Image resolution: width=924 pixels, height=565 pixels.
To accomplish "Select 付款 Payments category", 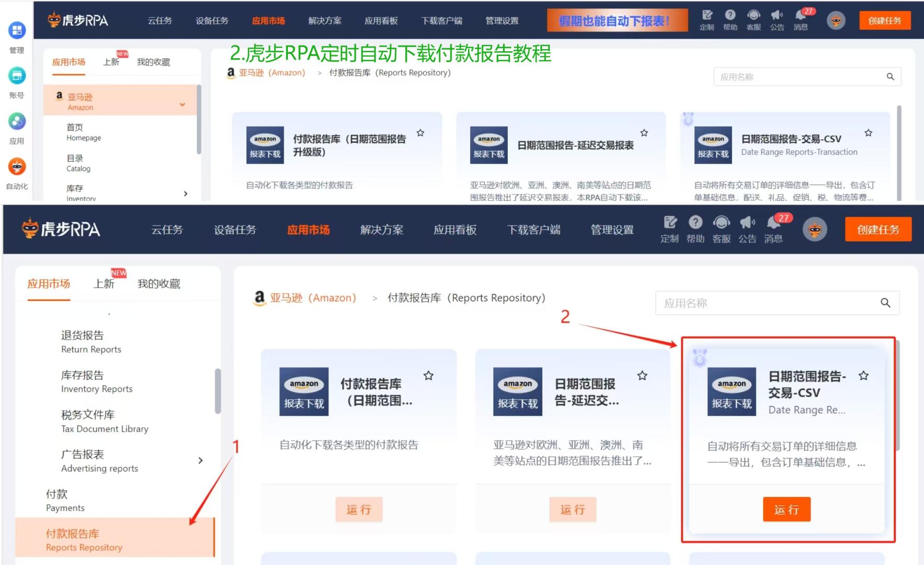I will click(65, 501).
